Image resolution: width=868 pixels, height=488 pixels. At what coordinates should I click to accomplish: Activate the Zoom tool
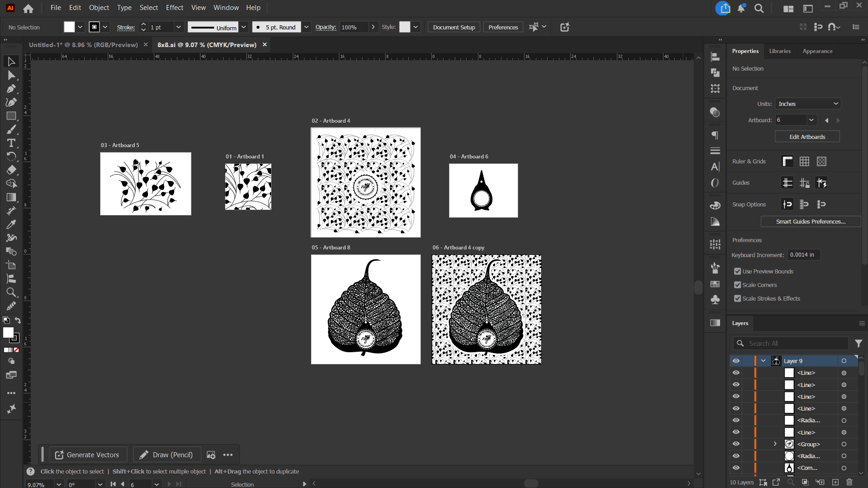[11, 292]
